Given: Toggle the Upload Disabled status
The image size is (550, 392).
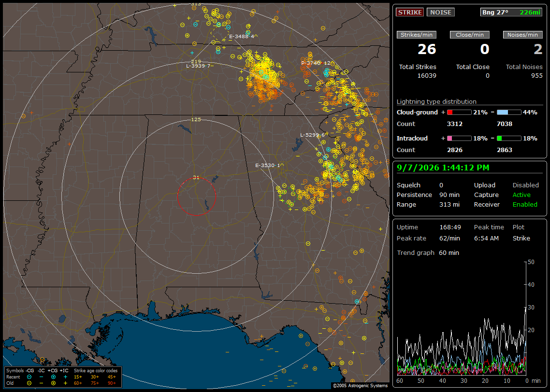Looking at the screenshot, I should point(525,185).
